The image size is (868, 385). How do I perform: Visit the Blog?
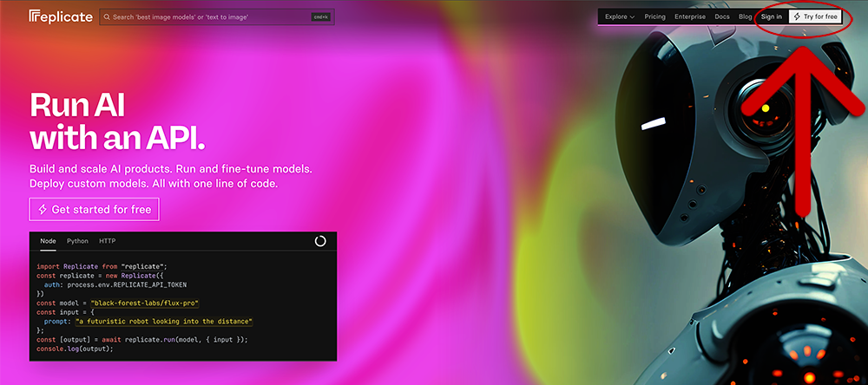point(745,16)
